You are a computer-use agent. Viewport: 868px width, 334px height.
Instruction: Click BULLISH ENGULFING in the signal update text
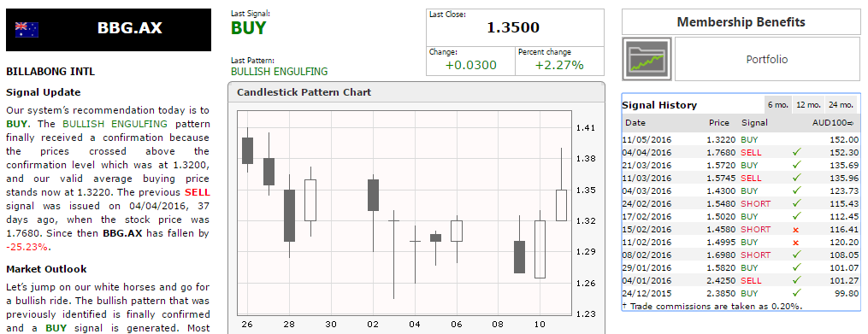[115, 124]
